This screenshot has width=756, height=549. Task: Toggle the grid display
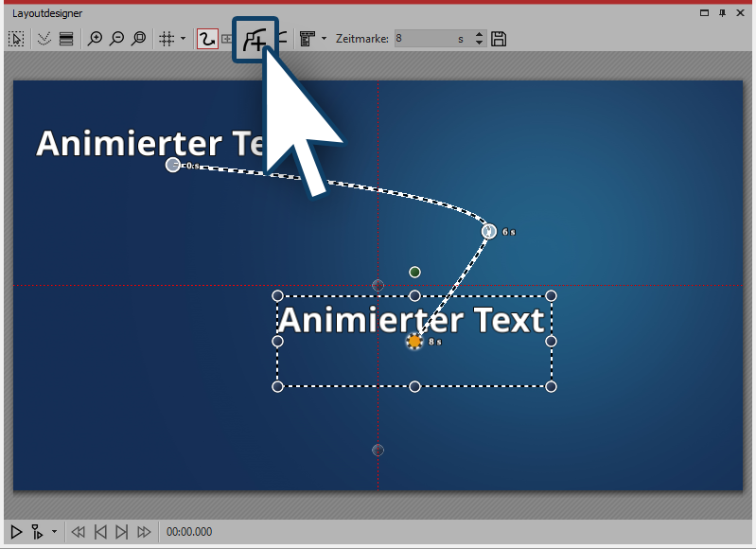[166, 39]
